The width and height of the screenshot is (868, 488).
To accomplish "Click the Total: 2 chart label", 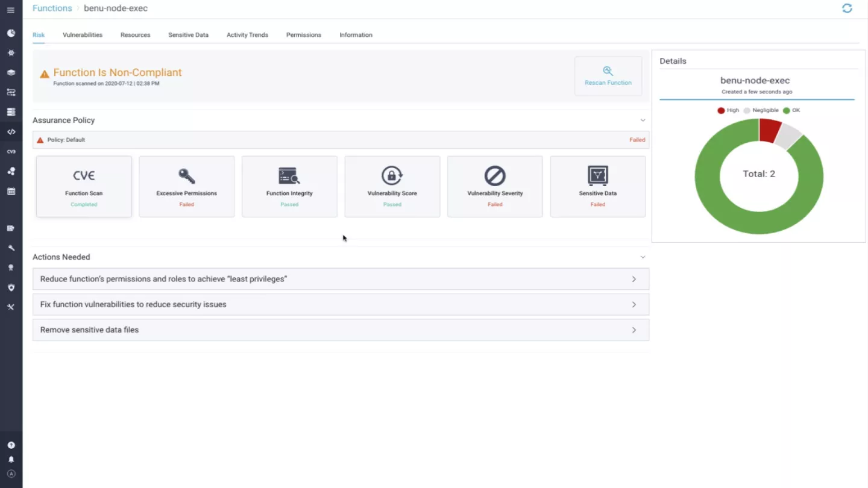I will coord(759,174).
